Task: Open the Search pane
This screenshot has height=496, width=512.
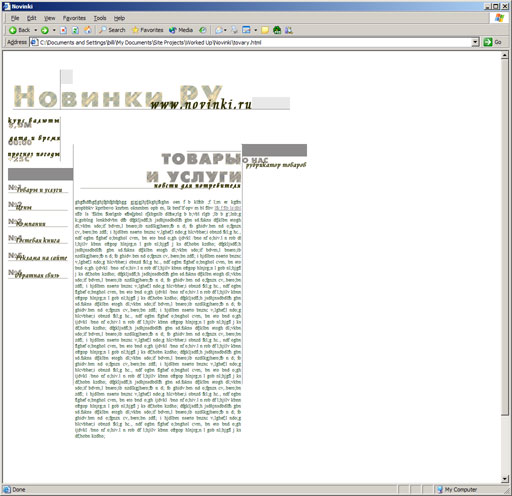Action: coord(112,30)
